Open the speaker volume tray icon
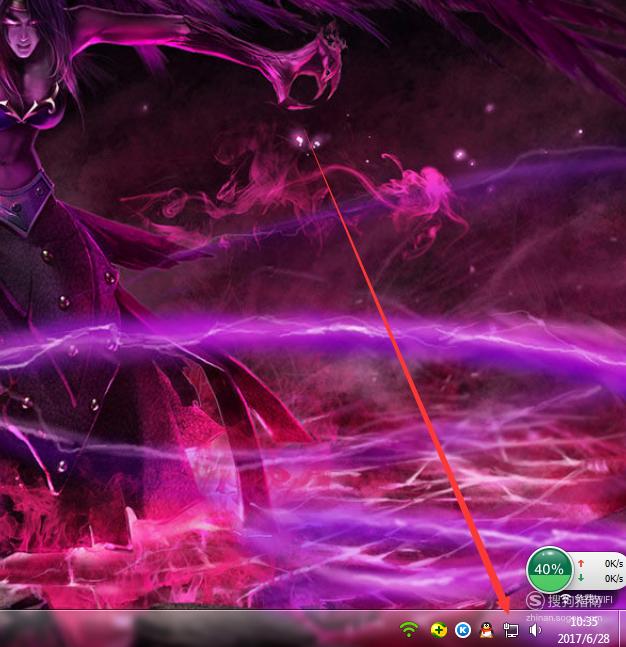Image resolution: width=626 pixels, height=647 pixels. click(x=535, y=630)
